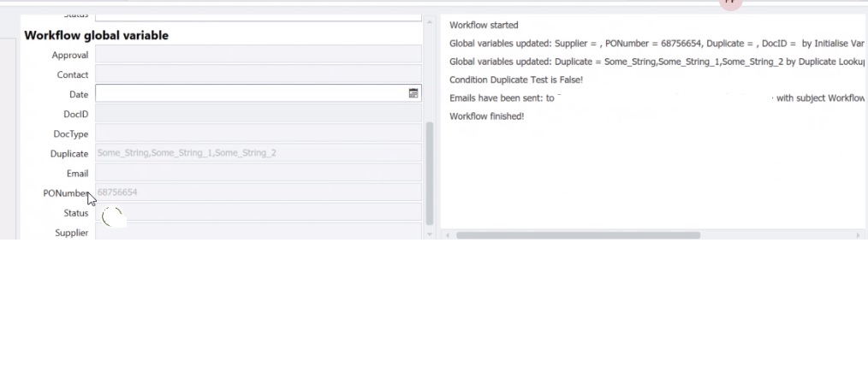The height and width of the screenshot is (379, 868).
Task: Click the Contact input field
Action: 258,74
